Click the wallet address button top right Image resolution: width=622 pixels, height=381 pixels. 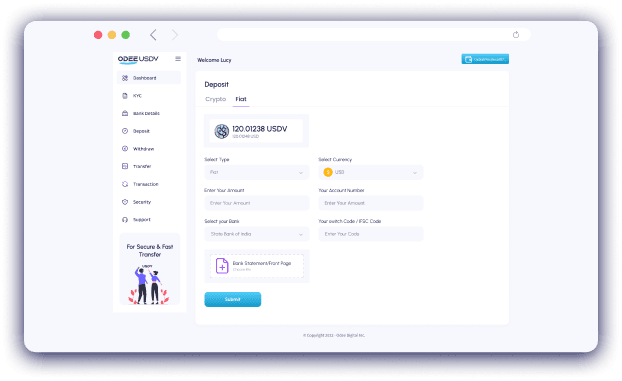pyautogui.click(x=485, y=59)
